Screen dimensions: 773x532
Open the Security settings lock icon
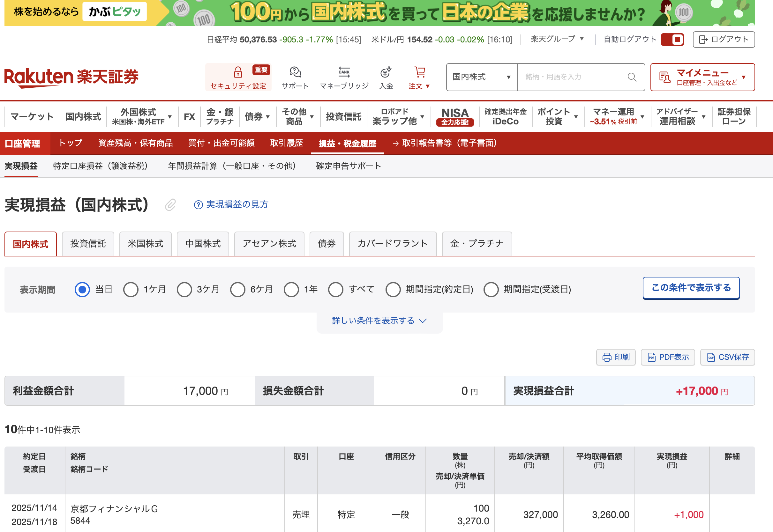[x=238, y=72]
